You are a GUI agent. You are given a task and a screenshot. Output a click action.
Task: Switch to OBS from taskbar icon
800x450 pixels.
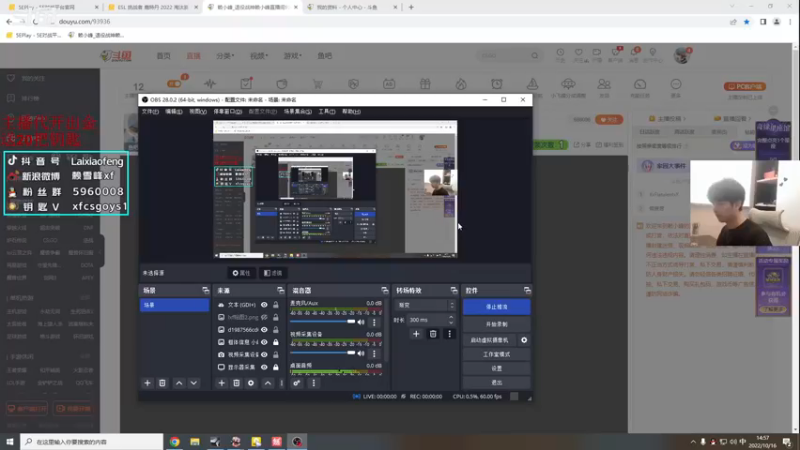(x=297, y=442)
